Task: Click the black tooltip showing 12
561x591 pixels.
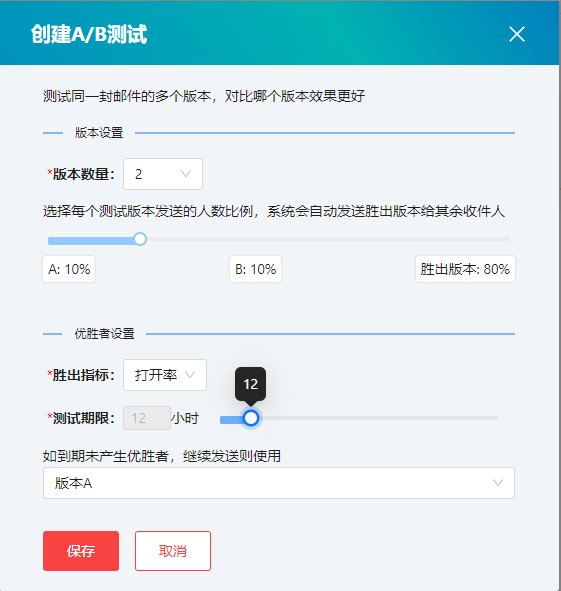Action: (x=251, y=384)
